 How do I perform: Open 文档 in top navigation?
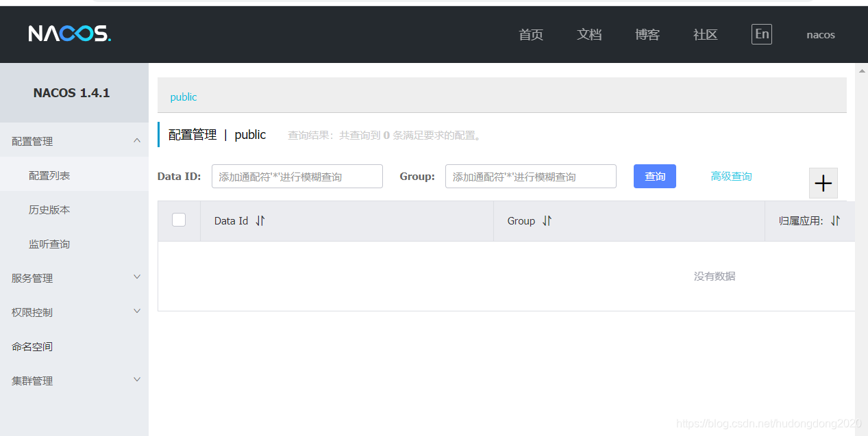(x=589, y=35)
